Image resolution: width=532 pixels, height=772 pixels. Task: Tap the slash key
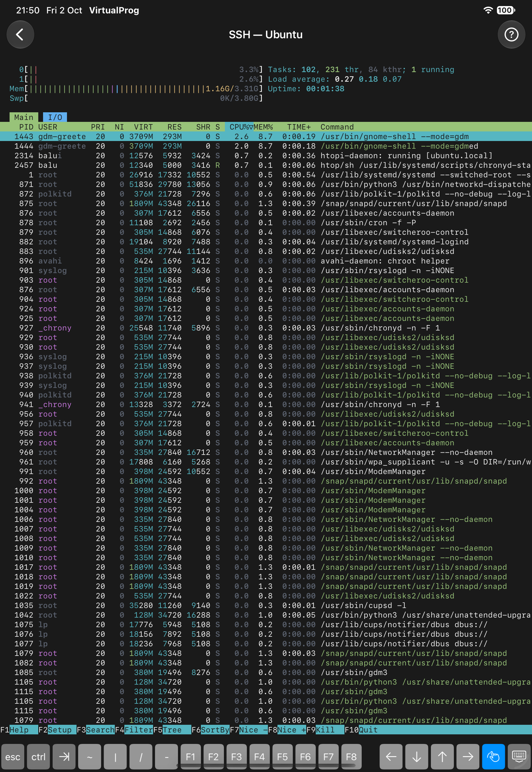(141, 757)
